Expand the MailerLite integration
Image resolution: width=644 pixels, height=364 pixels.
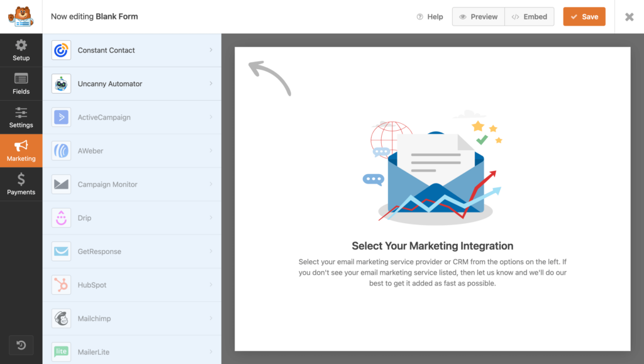132,351
